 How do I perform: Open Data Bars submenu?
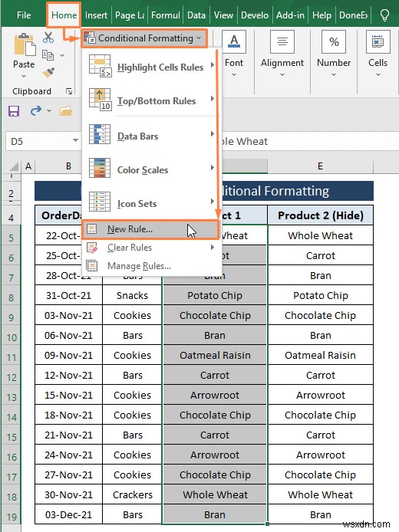coord(151,136)
